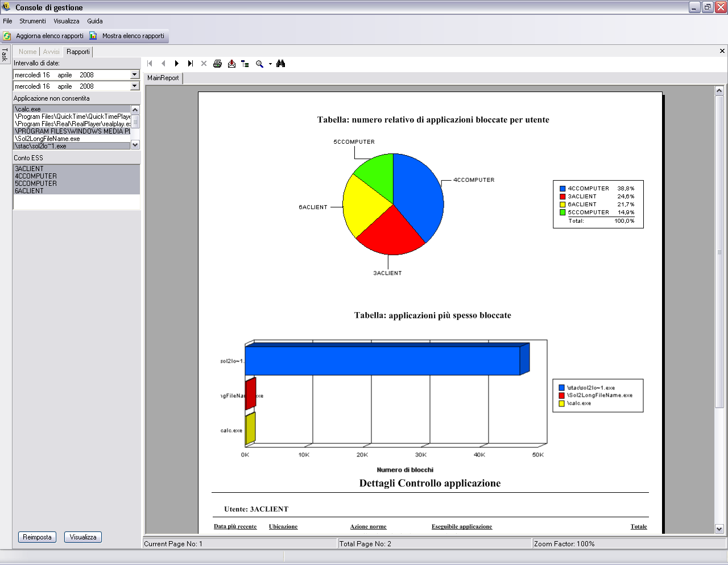Viewport: 728px width, 565px height.
Task: Go to next report page
Action: pyautogui.click(x=177, y=64)
